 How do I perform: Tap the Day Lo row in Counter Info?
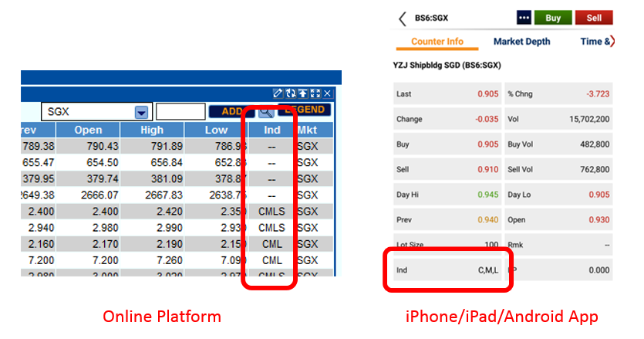coord(558,195)
